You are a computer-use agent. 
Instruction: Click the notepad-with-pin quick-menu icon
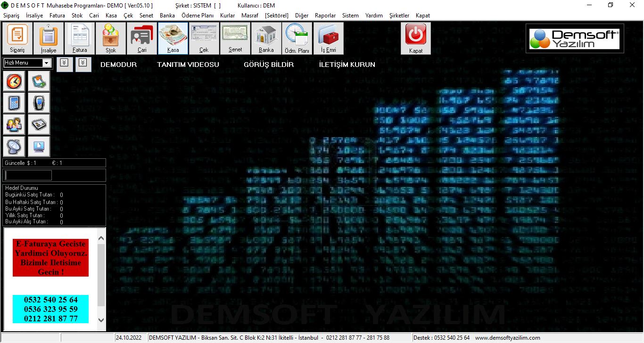click(x=39, y=82)
